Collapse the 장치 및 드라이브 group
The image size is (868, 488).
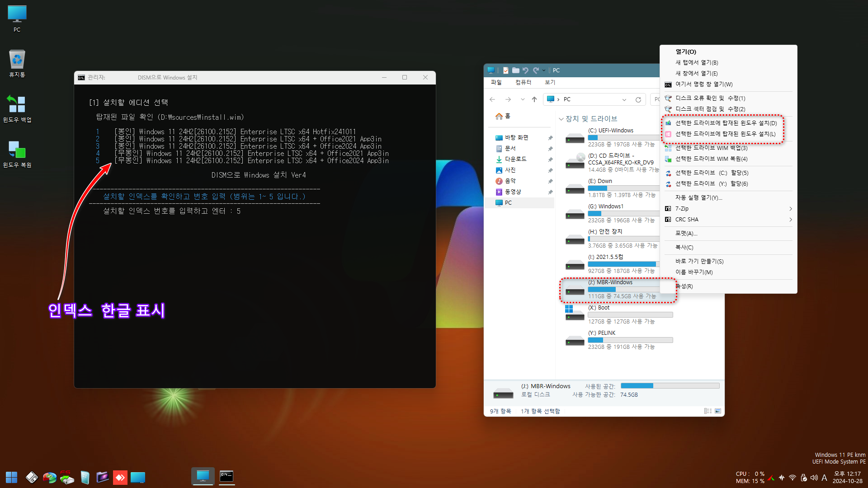561,119
